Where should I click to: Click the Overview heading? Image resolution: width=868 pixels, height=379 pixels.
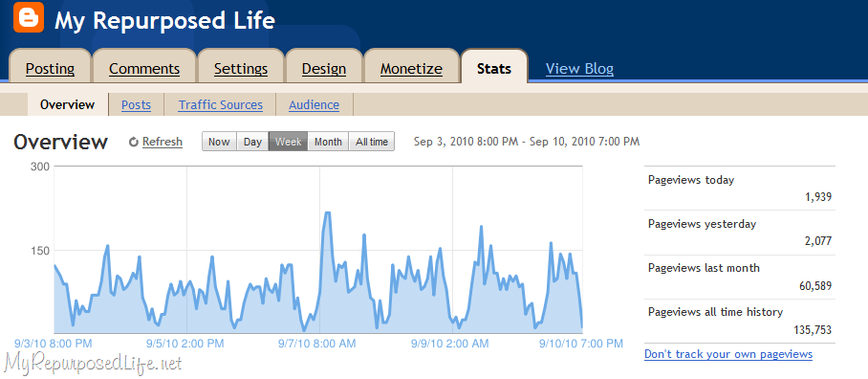(x=60, y=142)
